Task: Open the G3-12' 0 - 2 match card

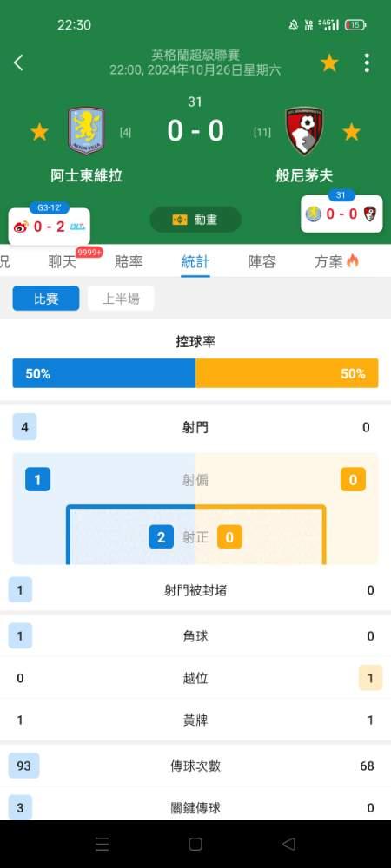Action: (x=50, y=224)
